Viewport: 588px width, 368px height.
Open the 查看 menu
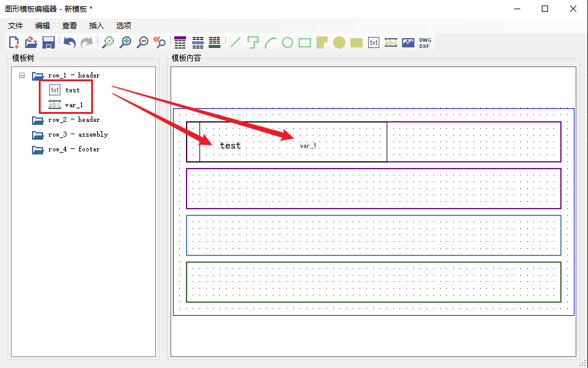(70, 25)
